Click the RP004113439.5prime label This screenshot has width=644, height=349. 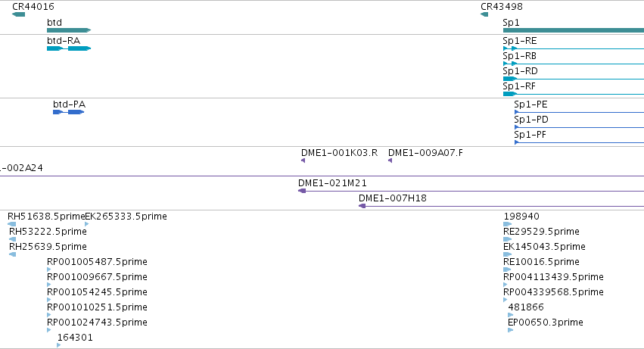[553, 277]
